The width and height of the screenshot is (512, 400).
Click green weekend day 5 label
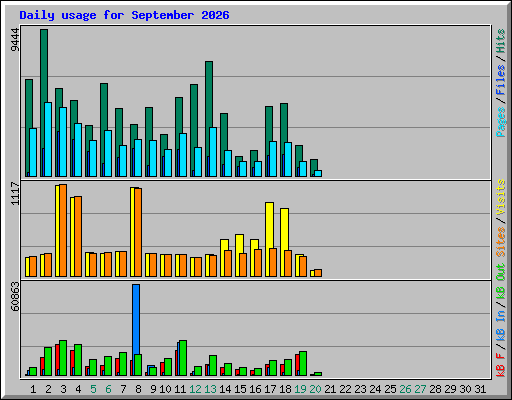pyautogui.click(x=93, y=389)
